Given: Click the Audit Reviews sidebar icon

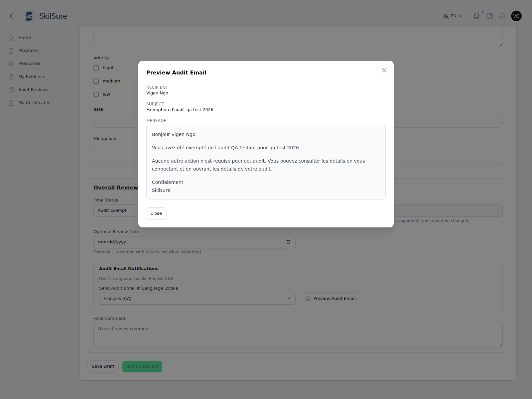Looking at the screenshot, I should coord(11,90).
